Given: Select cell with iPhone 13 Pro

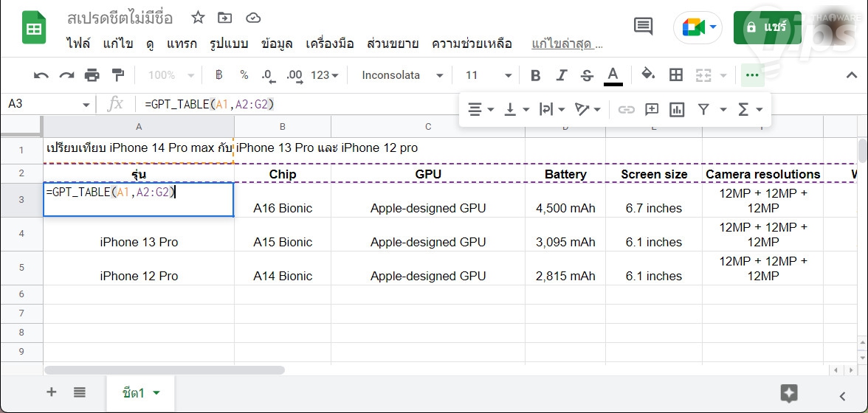Looking at the screenshot, I should pos(139,235).
